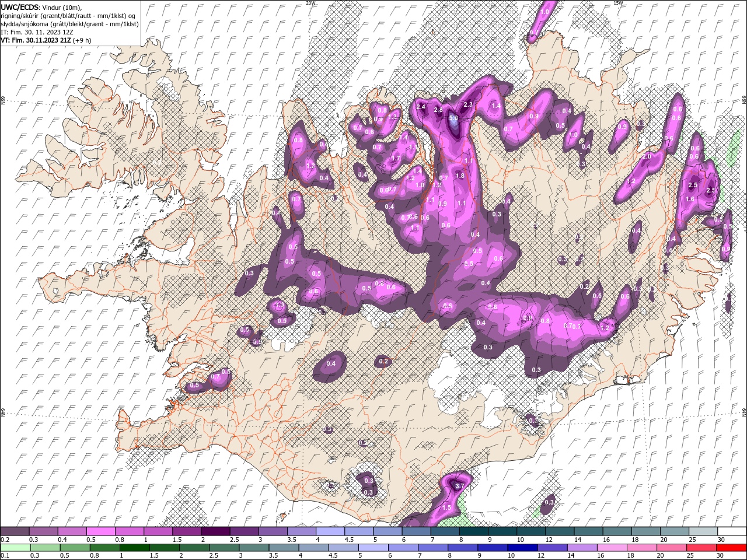This screenshot has width=747, height=560.
Task: Click the '2.3' precipitation value in the north
Action: 467,105
